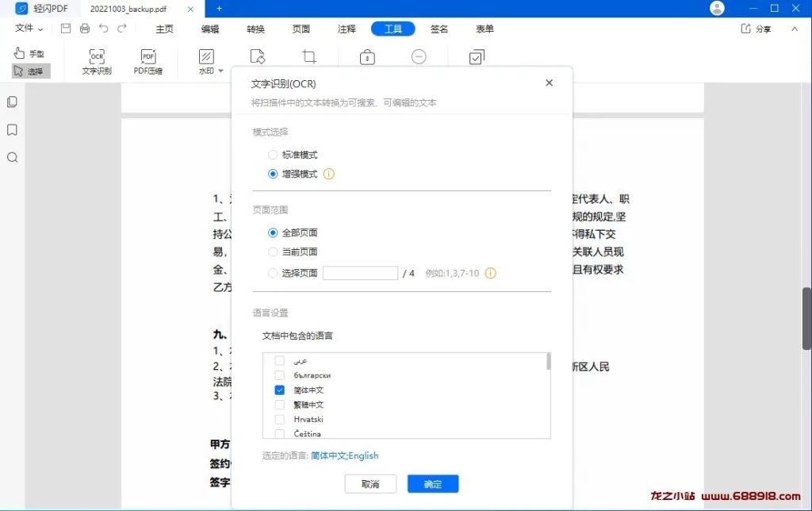The width and height of the screenshot is (812, 511).
Task: Open the search sidebar panel
Action: (13, 158)
